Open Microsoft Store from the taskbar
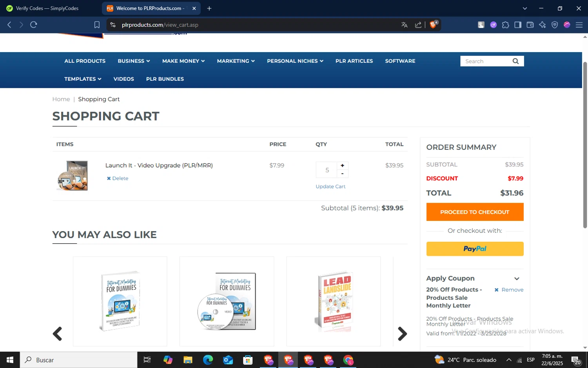This screenshot has width=588, height=368. [248, 360]
